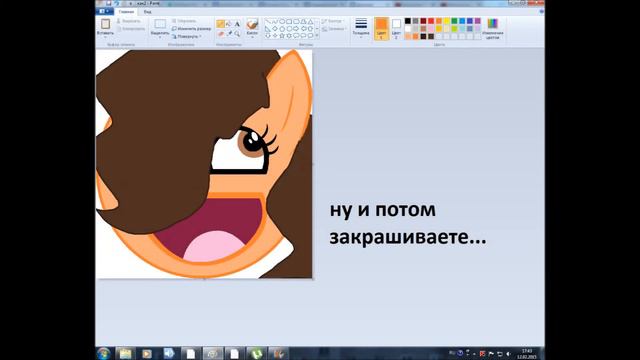Pick the Line shape in shapes gallery

point(267,22)
